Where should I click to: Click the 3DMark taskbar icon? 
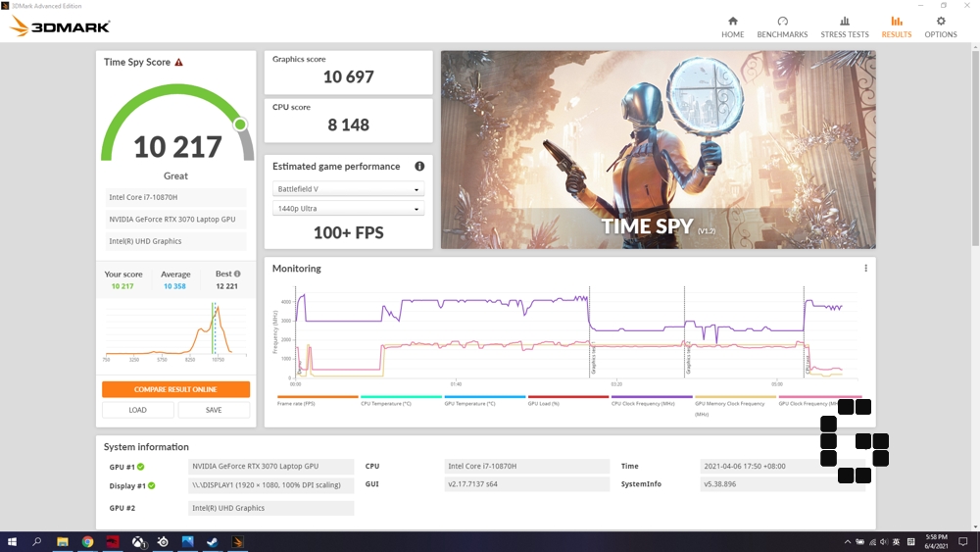[x=237, y=541]
